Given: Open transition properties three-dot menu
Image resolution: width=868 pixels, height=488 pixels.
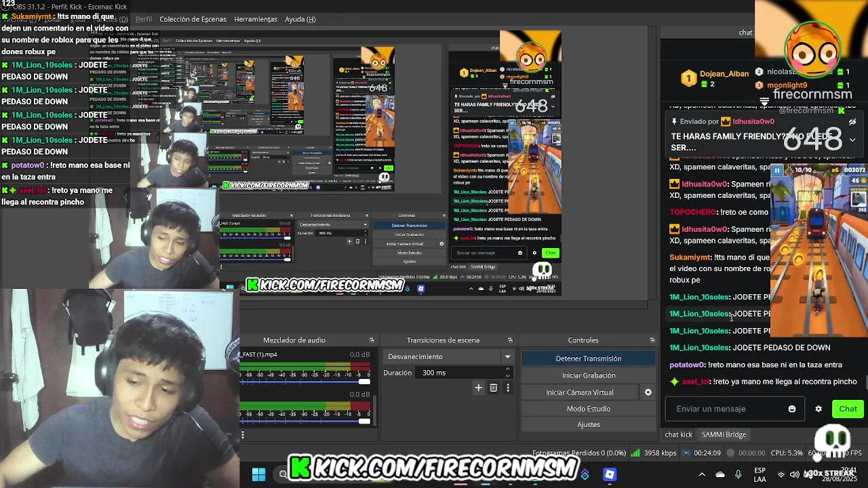Looking at the screenshot, I should coord(508,388).
